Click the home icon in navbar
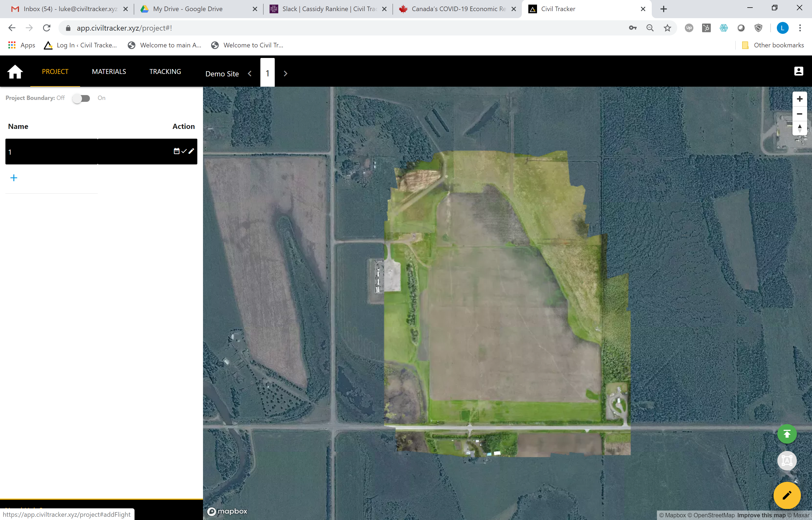 click(x=15, y=71)
